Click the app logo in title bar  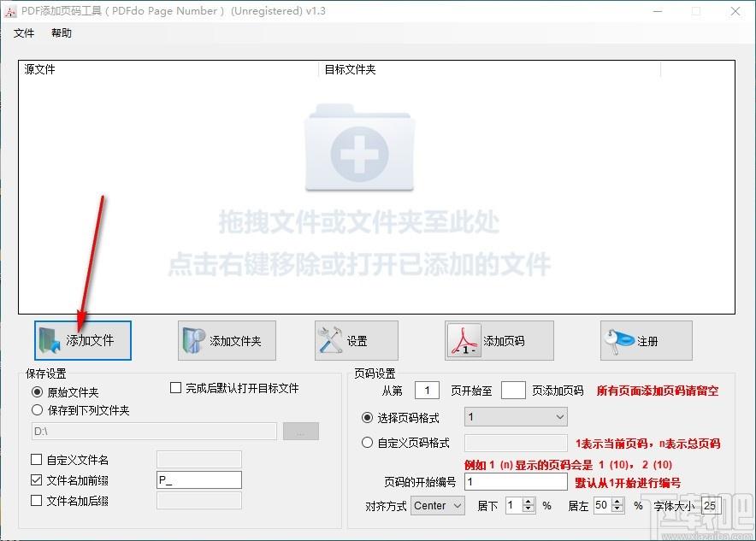tap(11, 11)
